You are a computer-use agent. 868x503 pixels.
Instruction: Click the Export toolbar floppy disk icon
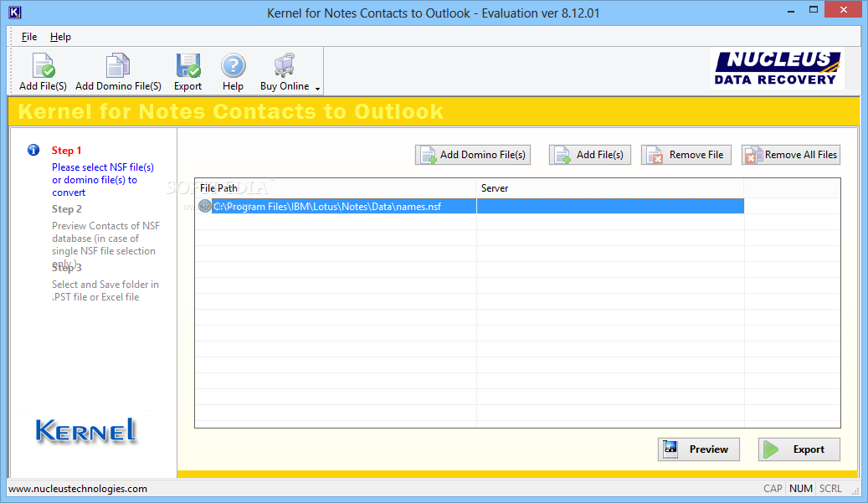[188, 66]
